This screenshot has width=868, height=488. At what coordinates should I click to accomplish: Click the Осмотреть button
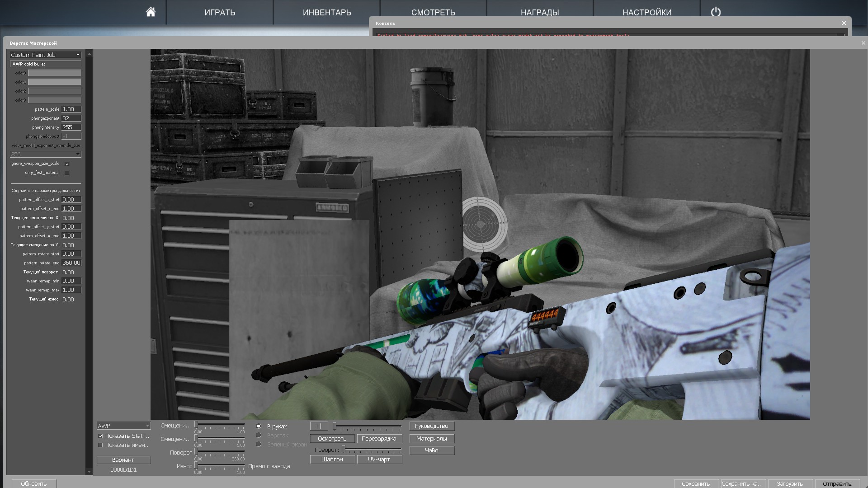click(x=332, y=439)
